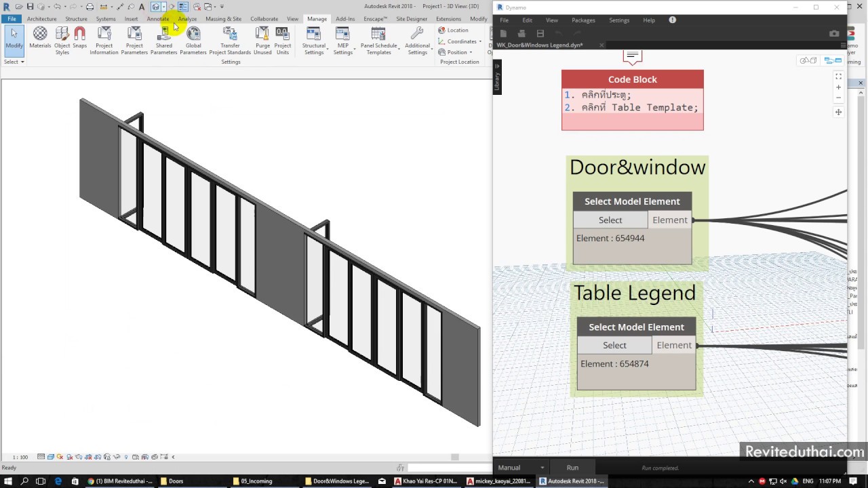The width and height of the screenshot is (868, 488).
Task: Toggle Dynamo 3D background navigation button
Action: coord(808,60)
